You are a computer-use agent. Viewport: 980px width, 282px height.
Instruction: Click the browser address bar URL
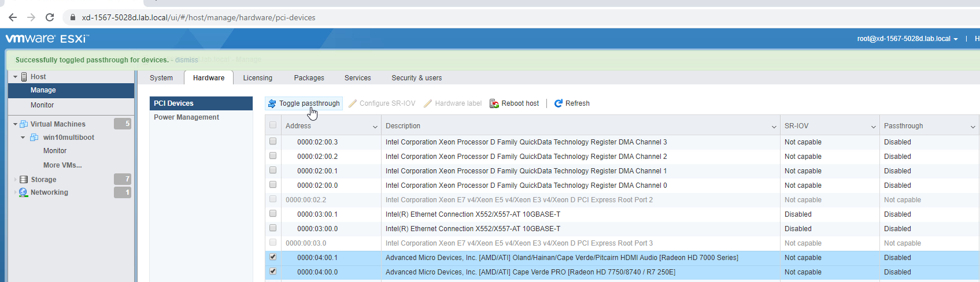pyautogui.click(x=198, y=17)
